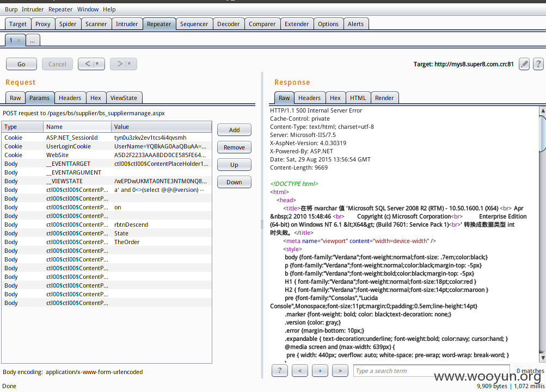Image resolution: width=546 pixels, height=392 pixels.
Task: Go to next search match with > button
Action: [340, 371]
